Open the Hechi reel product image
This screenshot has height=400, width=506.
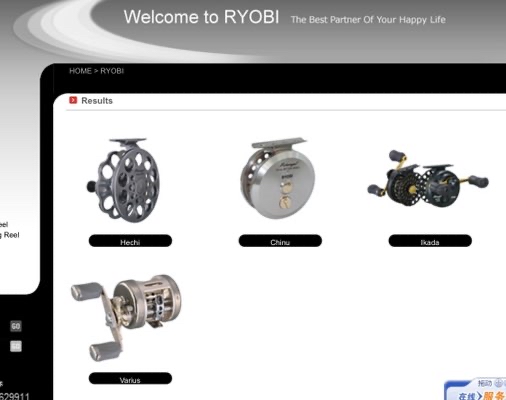124,180
